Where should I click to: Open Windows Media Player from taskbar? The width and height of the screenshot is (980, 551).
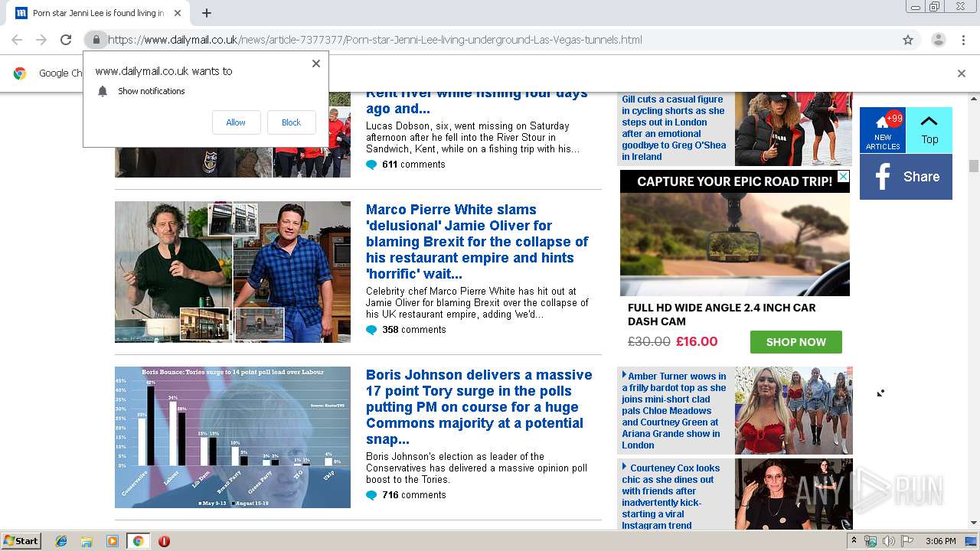coord(113,541)
